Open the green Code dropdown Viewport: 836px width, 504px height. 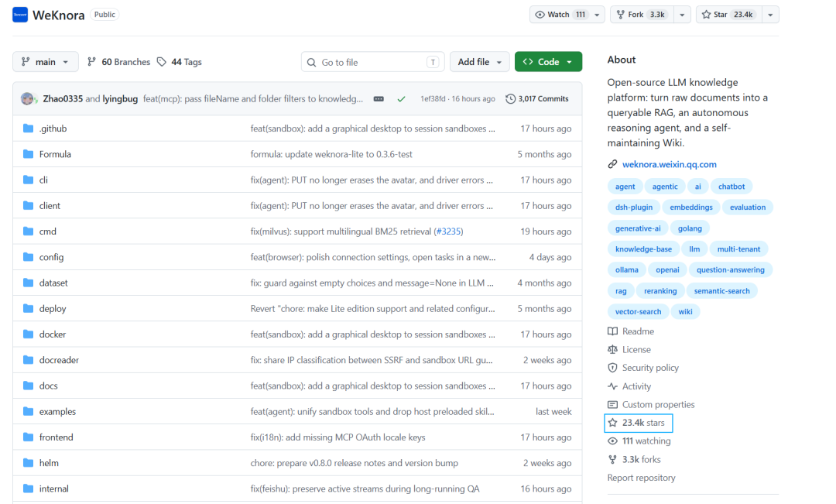pyautogui.click(x=548, y=62)
